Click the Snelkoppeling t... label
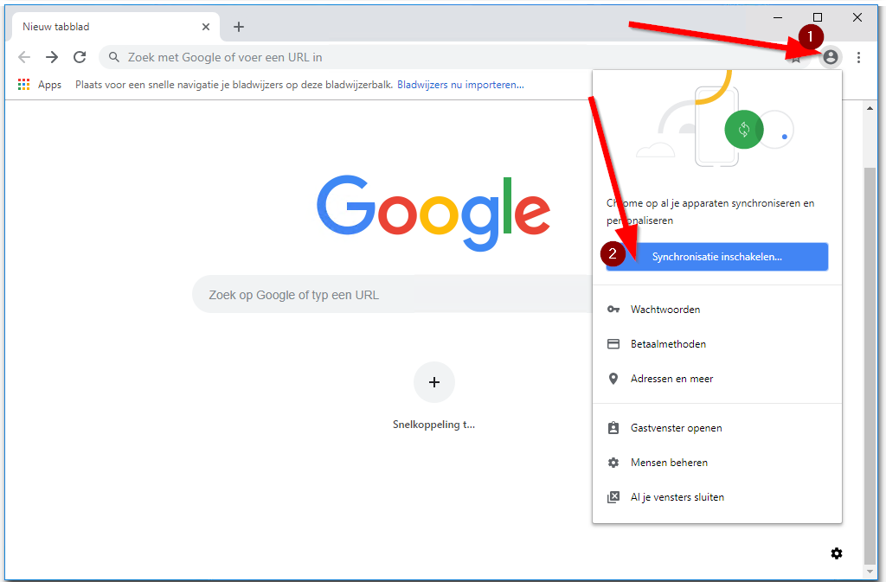This screenshot has height=588, width=886. [434, 425]
